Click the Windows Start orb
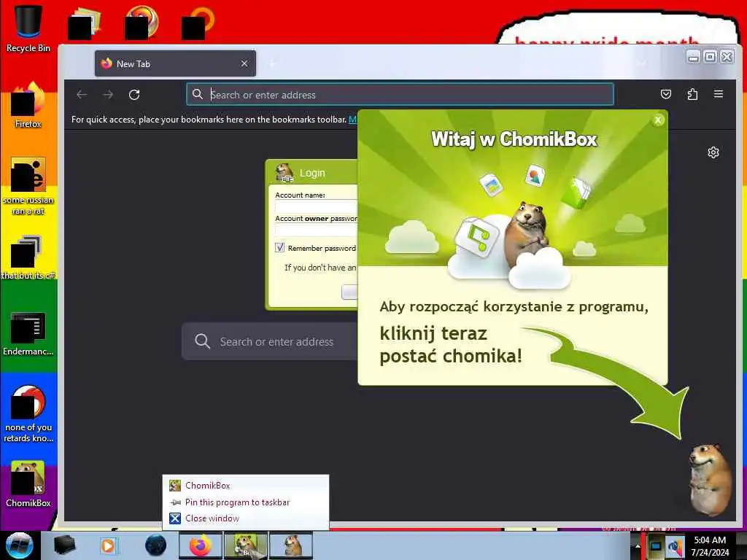 point(19,545)
